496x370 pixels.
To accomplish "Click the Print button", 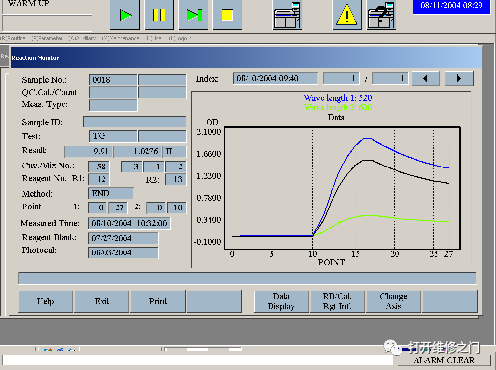I will click(x=158, y=302).
